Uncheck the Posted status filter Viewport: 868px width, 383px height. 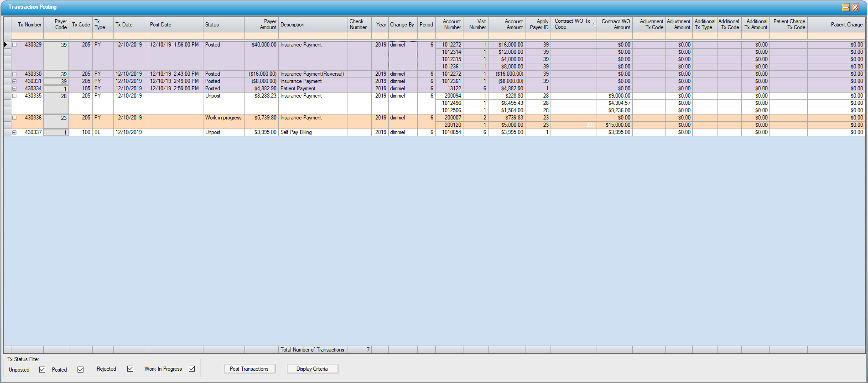coord(81,369)
